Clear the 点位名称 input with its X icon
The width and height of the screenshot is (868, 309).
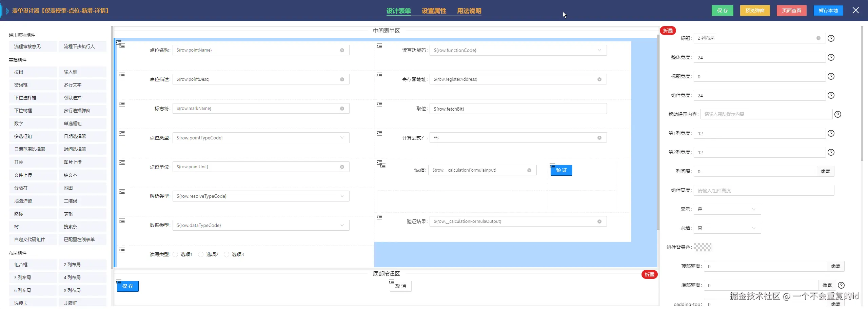click(x=342, y=50)
